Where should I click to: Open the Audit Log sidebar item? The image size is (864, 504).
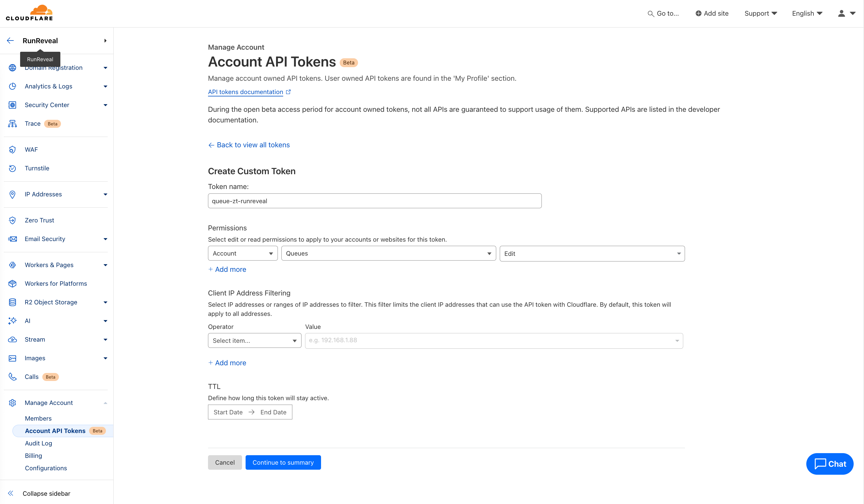tap(38, 443)
